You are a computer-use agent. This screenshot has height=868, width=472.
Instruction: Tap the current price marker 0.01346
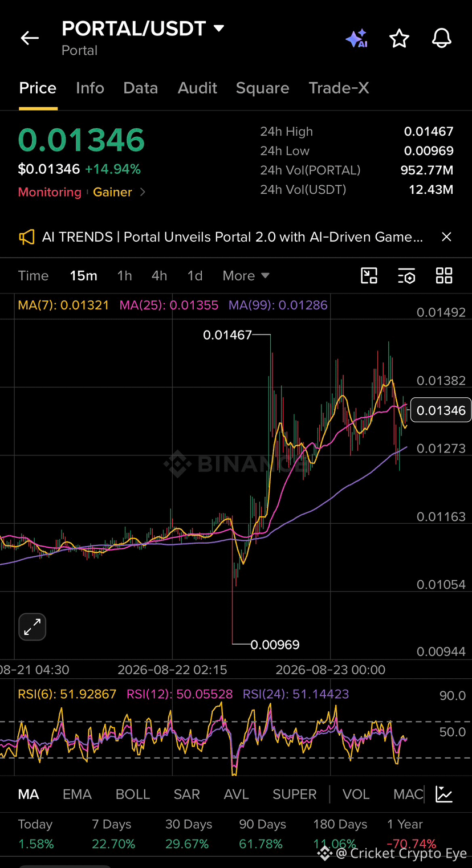[x=441, y=410]
